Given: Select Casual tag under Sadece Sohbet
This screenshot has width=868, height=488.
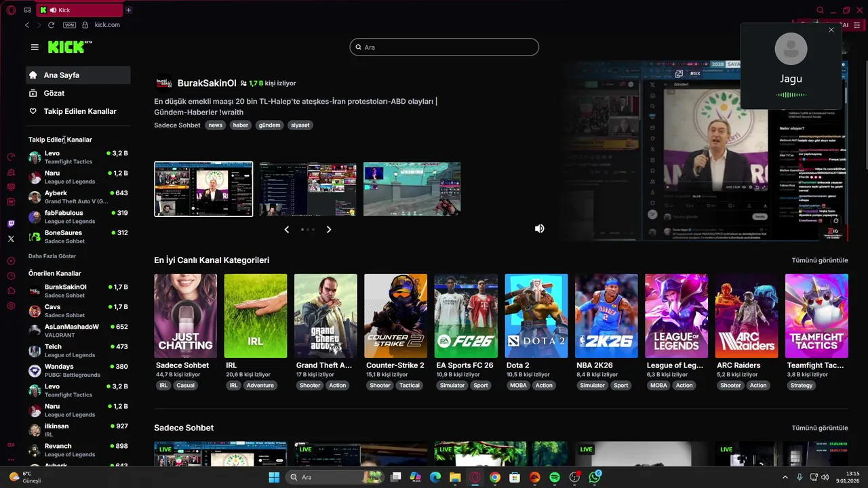Looking at the screenshot, I should pyautogui.click(x=185, y=385).
